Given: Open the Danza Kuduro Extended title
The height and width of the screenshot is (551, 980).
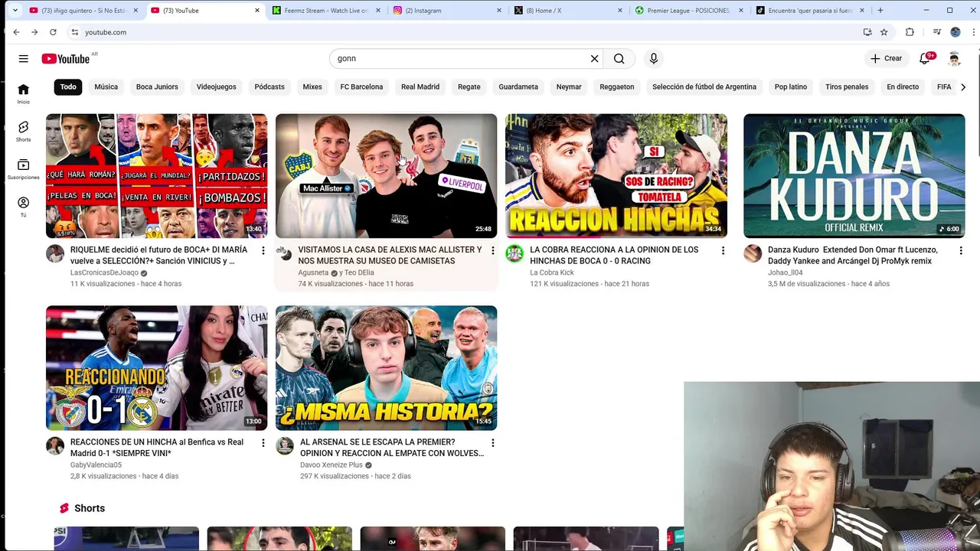Looking at the screenshot, I should (x=853, y=256).
